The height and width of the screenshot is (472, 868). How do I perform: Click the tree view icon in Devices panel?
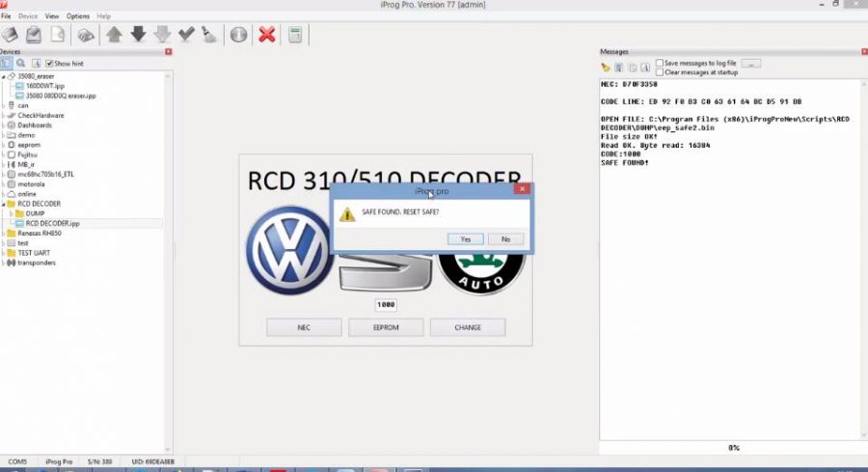coord(6,63)
